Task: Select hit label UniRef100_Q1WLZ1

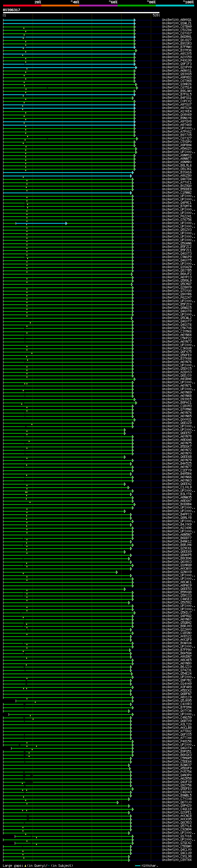Action: (x=177, y=23)
